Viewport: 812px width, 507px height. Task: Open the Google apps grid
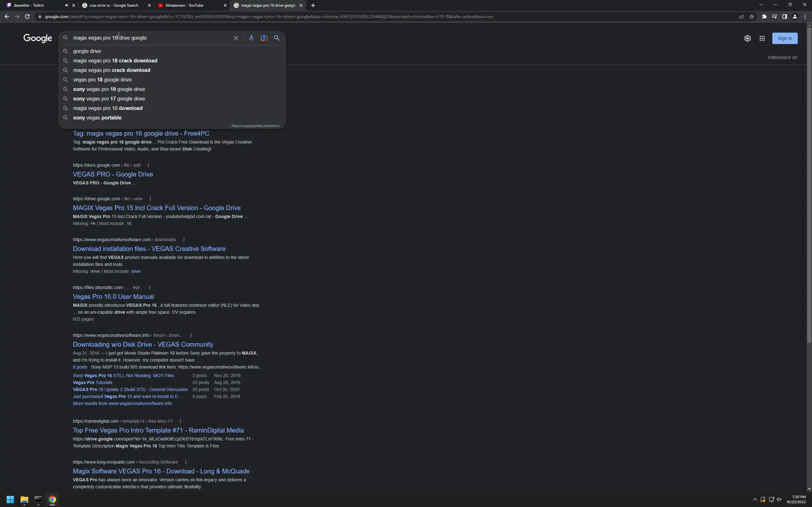[x=762, y=38]
